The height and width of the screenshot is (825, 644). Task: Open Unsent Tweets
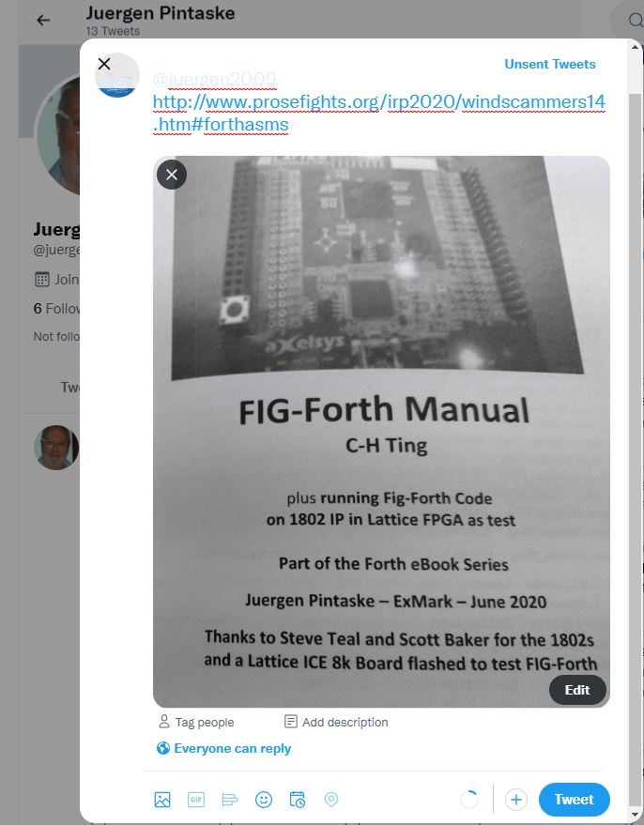tap(550, 64)
